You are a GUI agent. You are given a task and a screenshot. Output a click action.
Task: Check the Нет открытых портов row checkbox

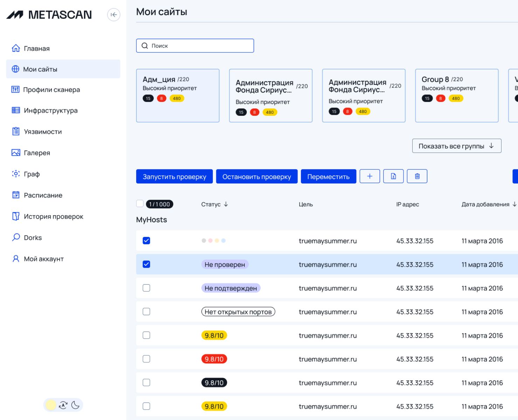[x=146, y=311]
